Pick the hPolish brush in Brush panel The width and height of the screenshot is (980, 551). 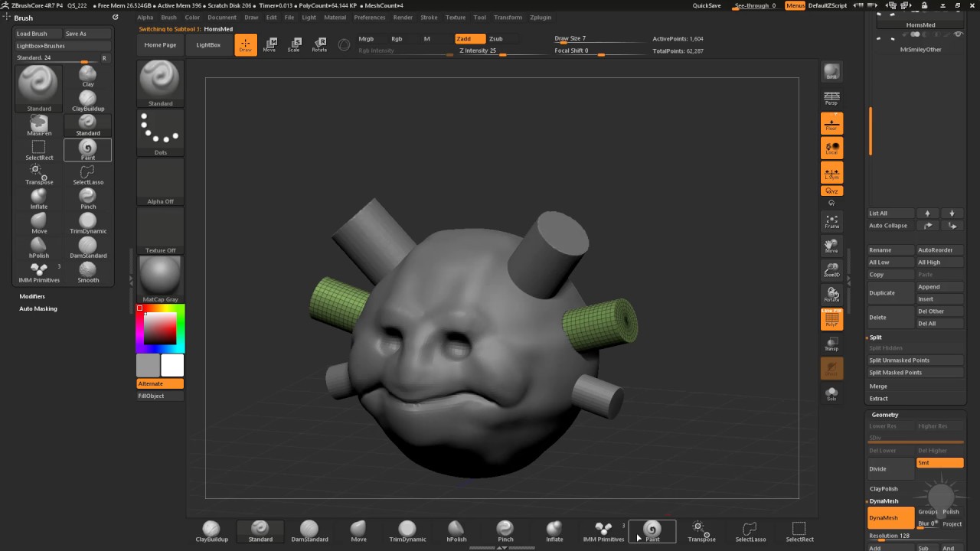(x=39, y=248)
